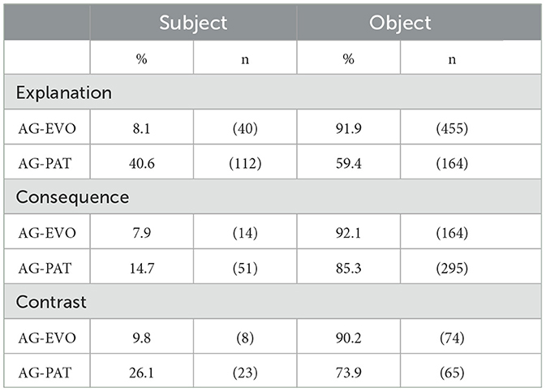Click the 59.4 object percentage cell

click(349, 162)
